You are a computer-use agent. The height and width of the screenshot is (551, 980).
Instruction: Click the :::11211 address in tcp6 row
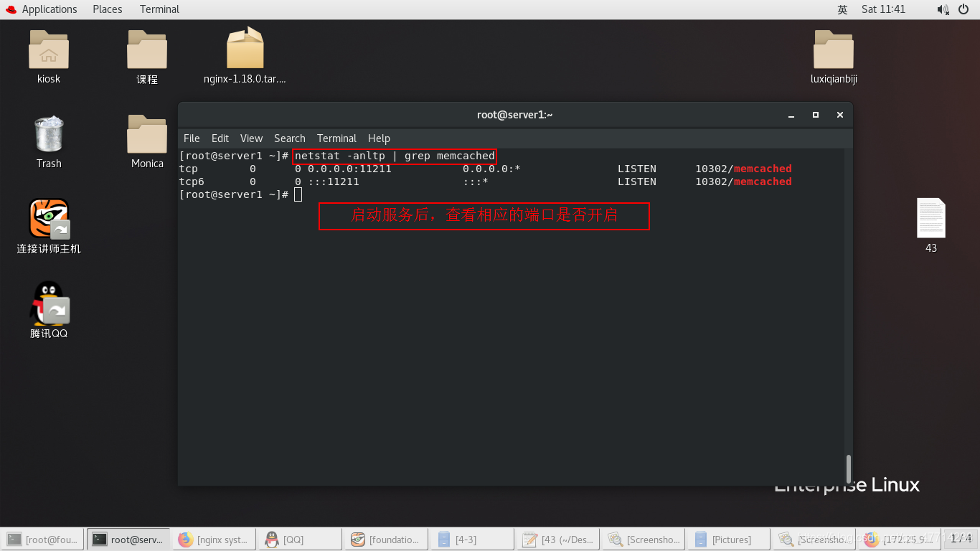(334, 182)
